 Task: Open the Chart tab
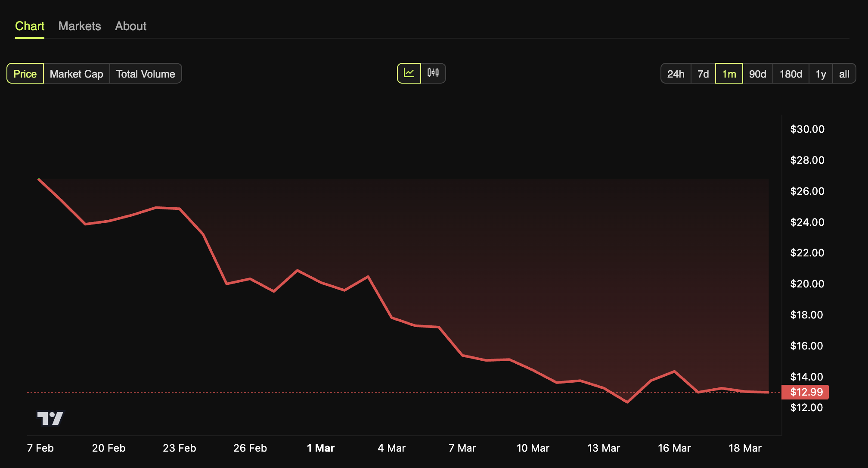point(29,26)
